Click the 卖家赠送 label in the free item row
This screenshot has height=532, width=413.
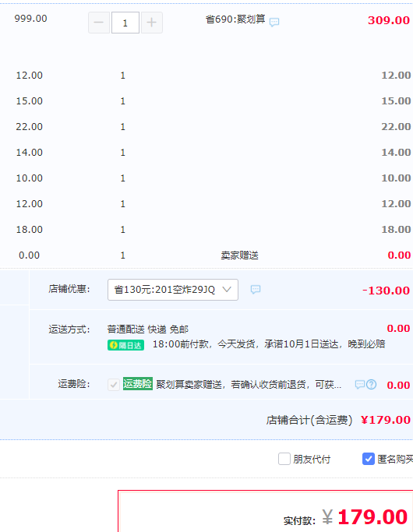click(x=239, y=255)
